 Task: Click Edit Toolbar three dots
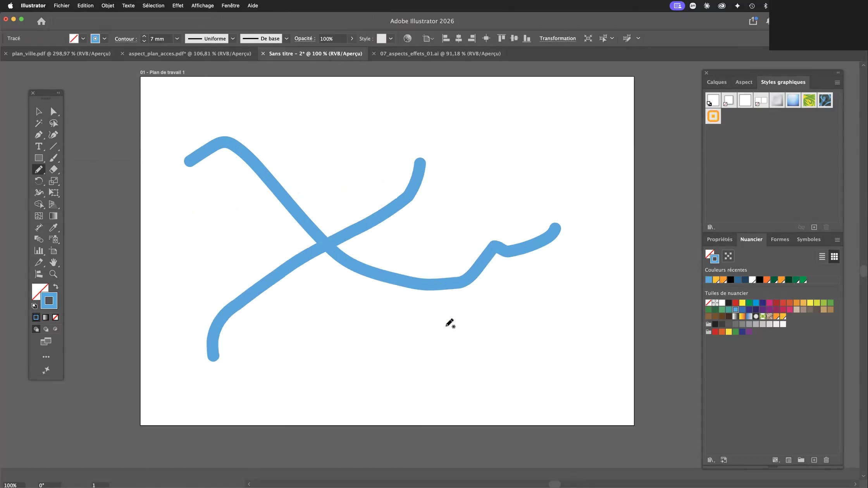coord(46,357)
